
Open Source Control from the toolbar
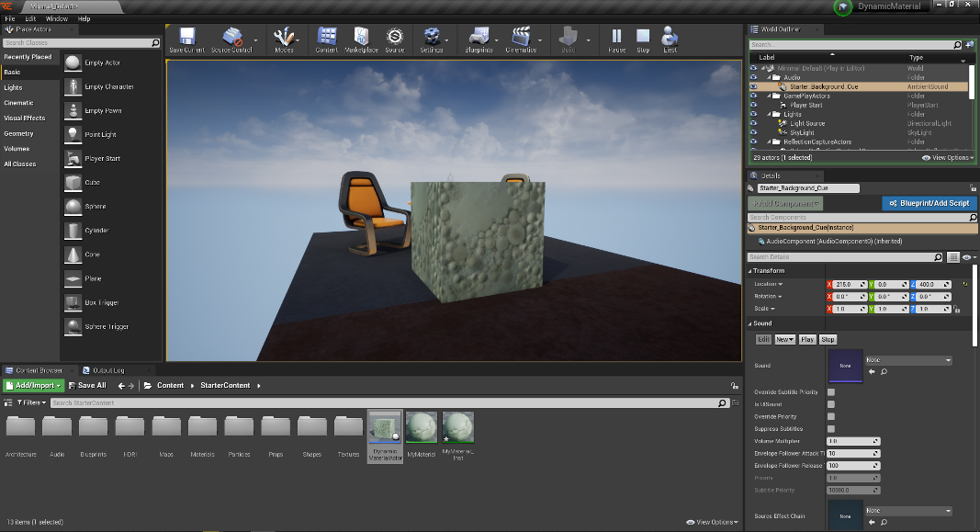[x=232, y=39]
